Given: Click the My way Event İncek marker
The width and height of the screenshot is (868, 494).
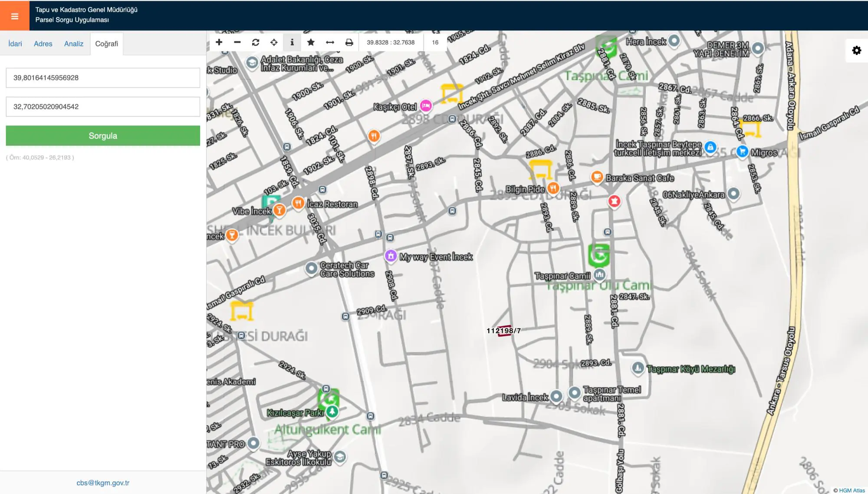Looking at the screenshot, I should [391, 256].
